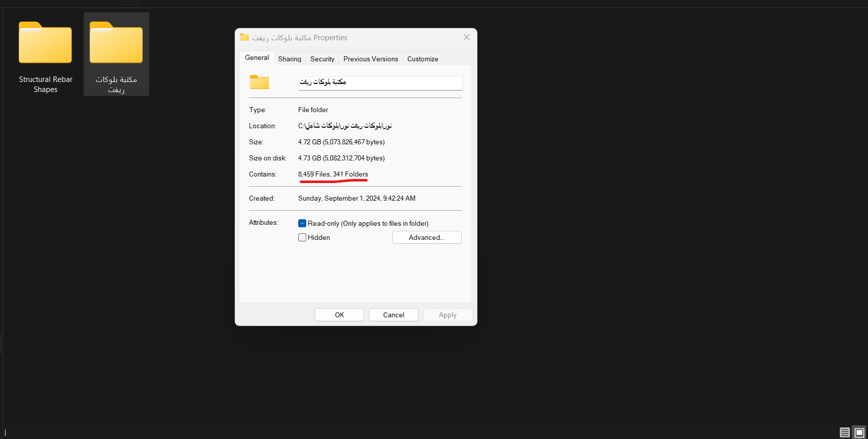Screen dimensions: 868x439
Task: Select the Structural Rebar Shapes folder icon
Action: pyautogui.click(x=45, y=44)
